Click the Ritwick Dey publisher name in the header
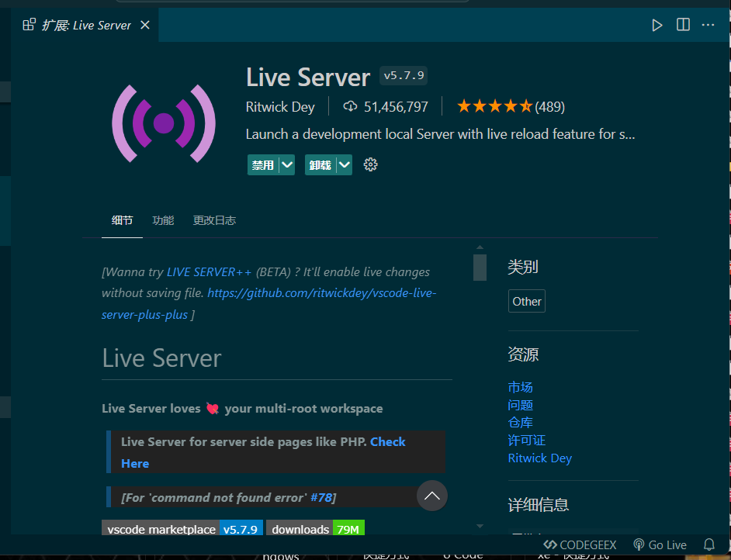The width and height of the screenshot is (731, 560). click(x=280, y=107)
